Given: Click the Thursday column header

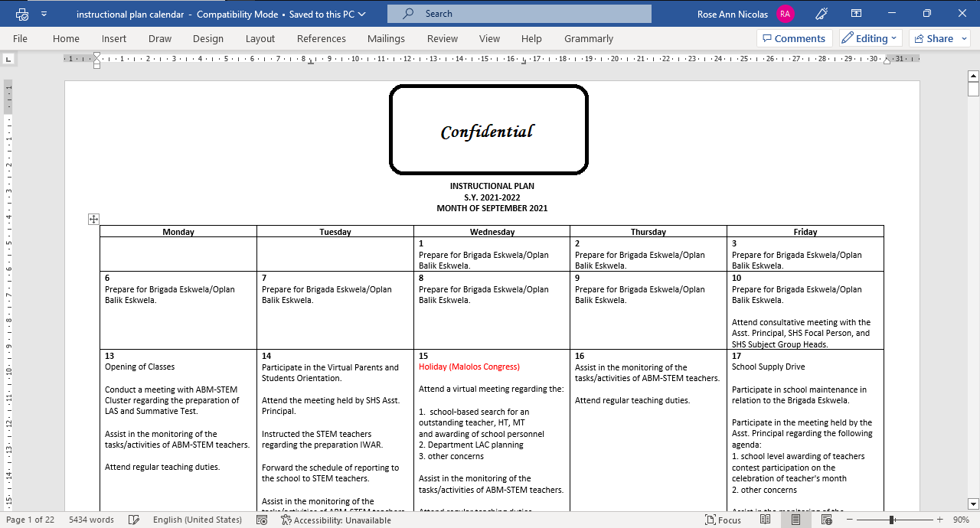Looking at the screenshot, I should pyautogui.click(x=648, y=232).
